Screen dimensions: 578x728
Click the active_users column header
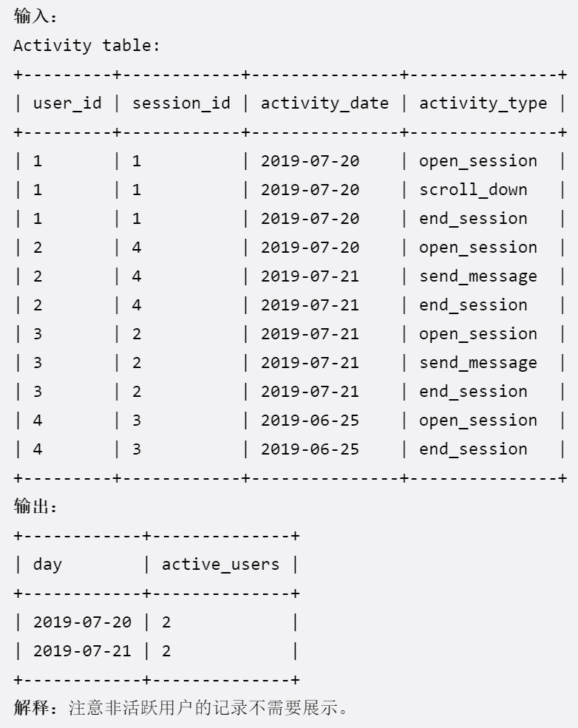click(220, 565)
